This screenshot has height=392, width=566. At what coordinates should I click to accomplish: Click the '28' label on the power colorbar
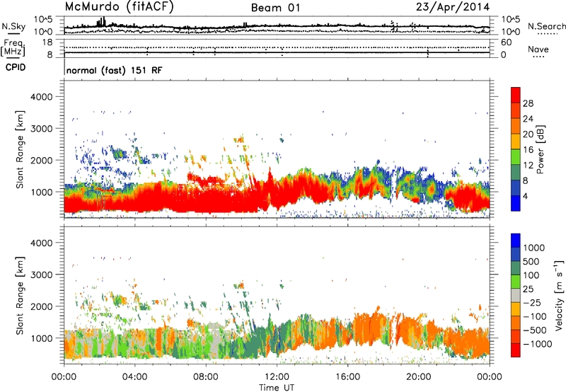(x=528, y=103)
